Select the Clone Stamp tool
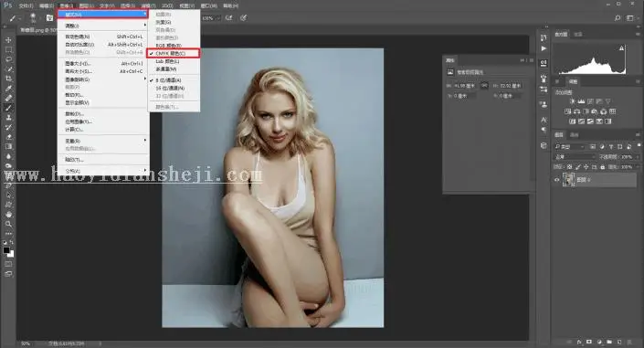Screen dimensions: 644x348 pos(8,117)
